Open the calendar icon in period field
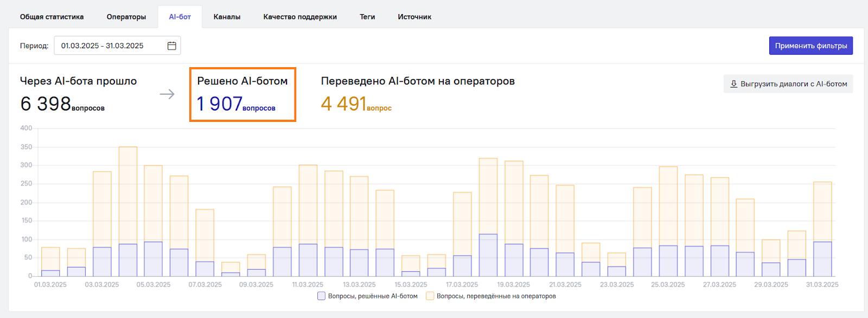Image resolution: width=868 pixels, height=318 pixels. 171,46
